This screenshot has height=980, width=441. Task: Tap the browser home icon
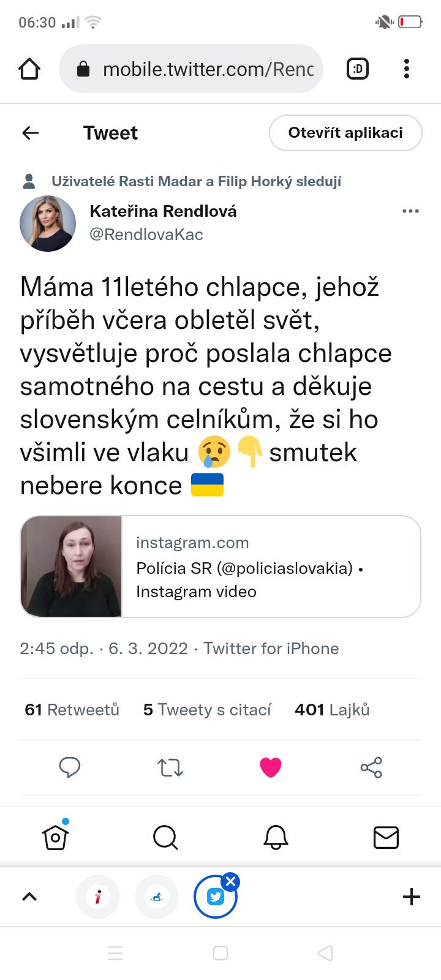(x=29, y=69)
